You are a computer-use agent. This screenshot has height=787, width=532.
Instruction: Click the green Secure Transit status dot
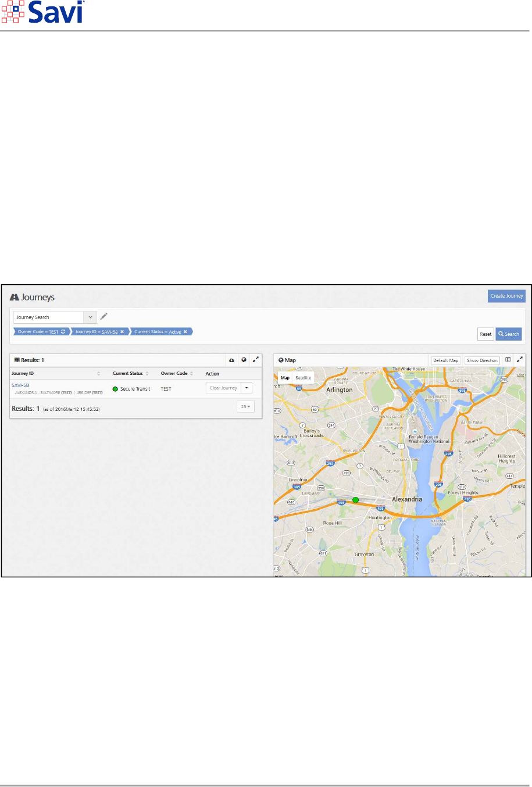[115, 389]
